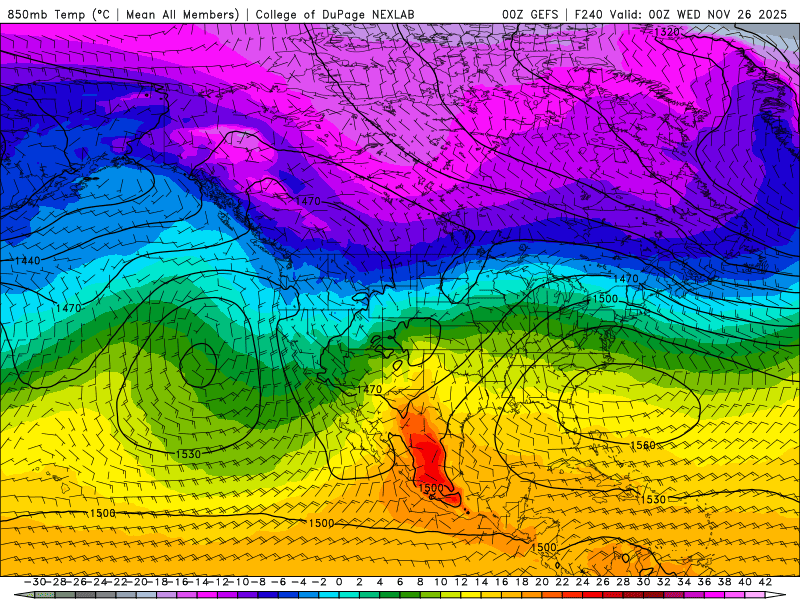800x600 pixels.
Task: Select the −10 value on the temperature scale
Action: (x=238, y=582)
